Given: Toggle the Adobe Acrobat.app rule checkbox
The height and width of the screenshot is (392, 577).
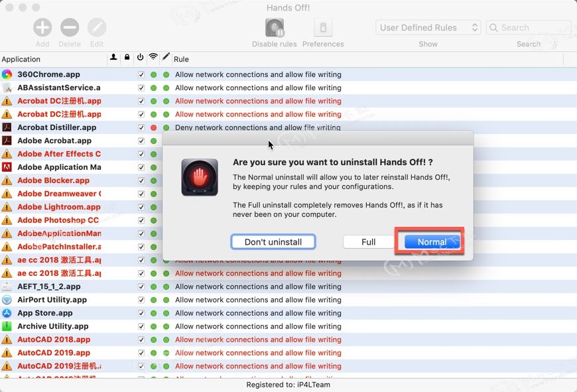Looking at the screenshot, I should pyautogui.click(x=141, y=141).
